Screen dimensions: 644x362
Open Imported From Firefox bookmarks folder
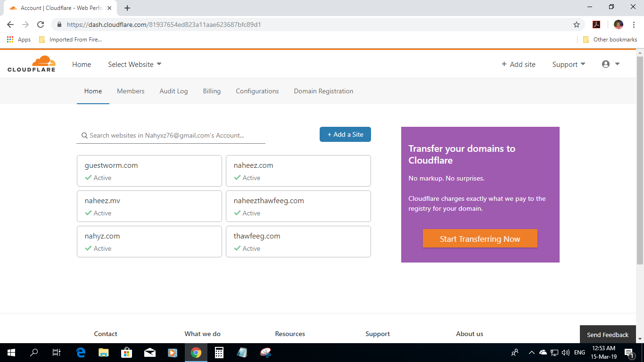[x=70, y=40]
